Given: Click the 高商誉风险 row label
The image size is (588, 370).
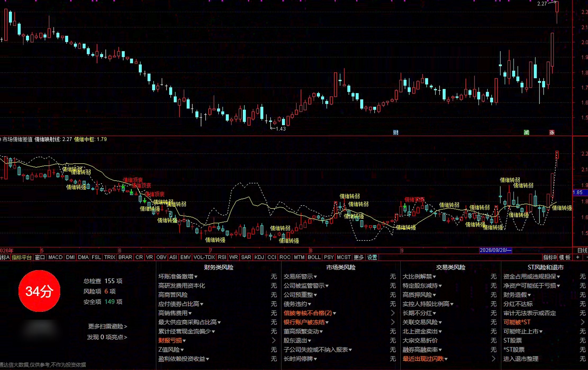Looking at the screenshot, I should 173,295.
